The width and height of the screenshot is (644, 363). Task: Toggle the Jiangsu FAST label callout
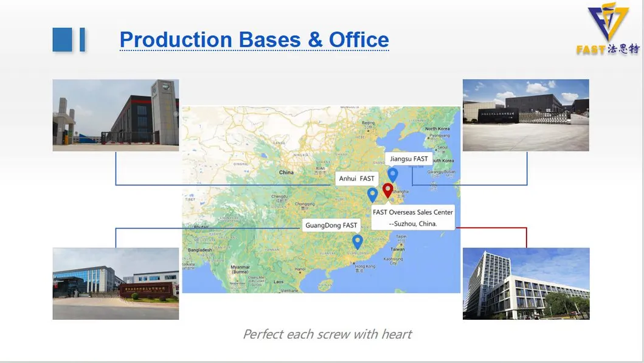409,158
